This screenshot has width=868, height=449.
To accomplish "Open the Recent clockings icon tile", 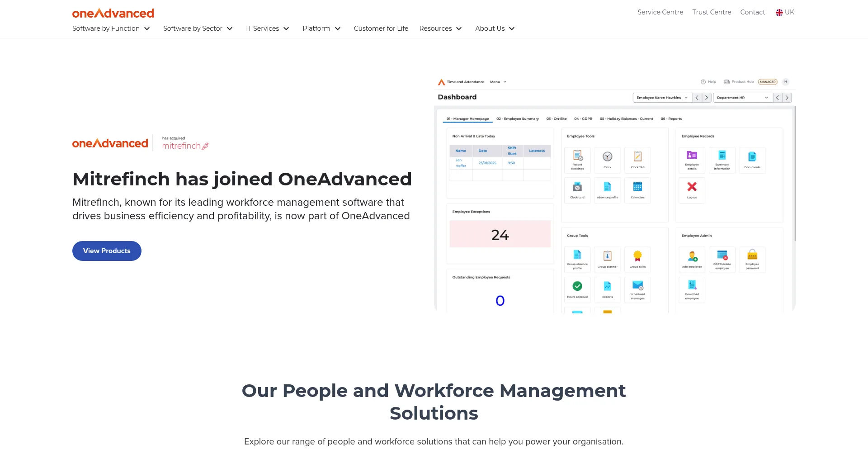I will pyautogui.click(x=577, y=160).
